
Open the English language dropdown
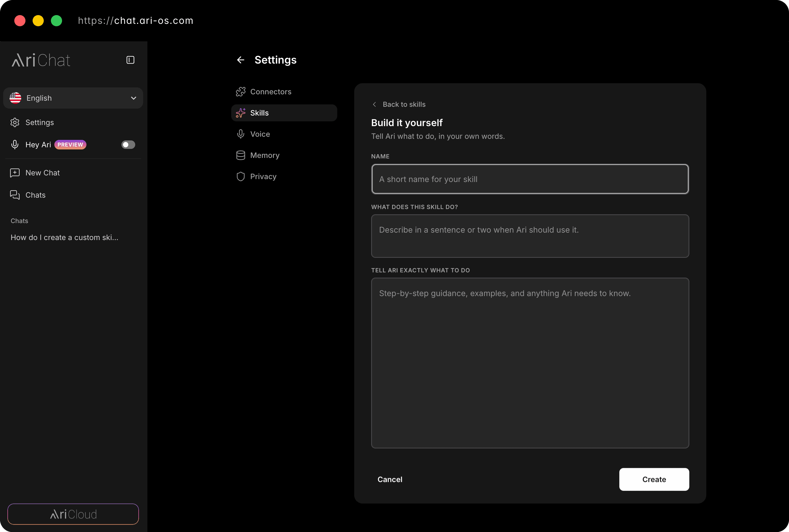73,98
